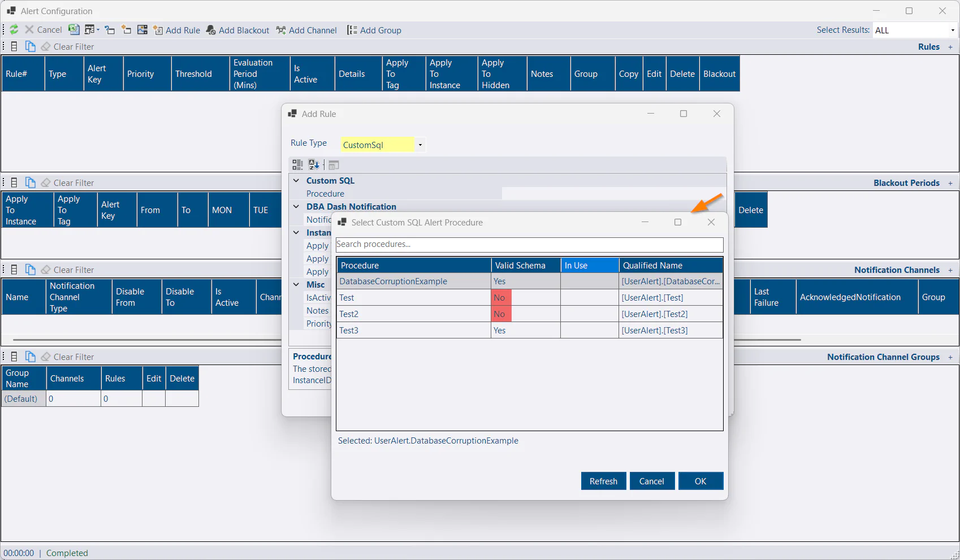Export to Excel icon in main toolbar
The image size is (960, 560).
[73, 30]
